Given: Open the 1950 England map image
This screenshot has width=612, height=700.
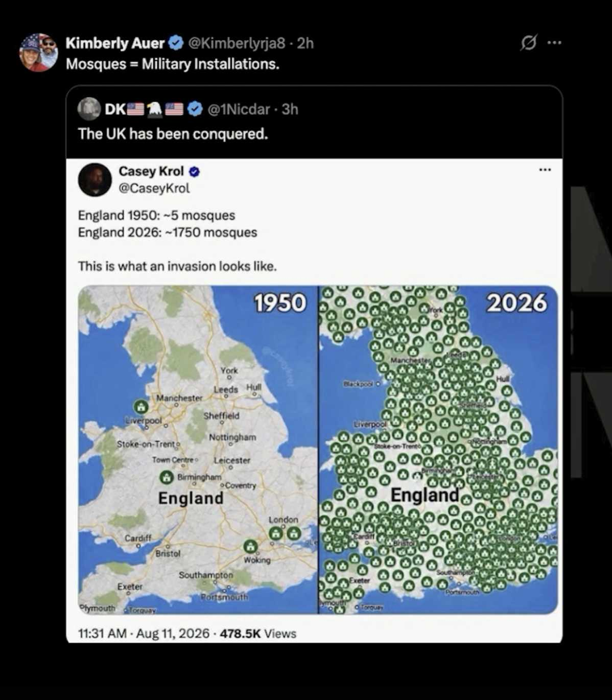Looking at the screenshot, I should pos(198,450).
